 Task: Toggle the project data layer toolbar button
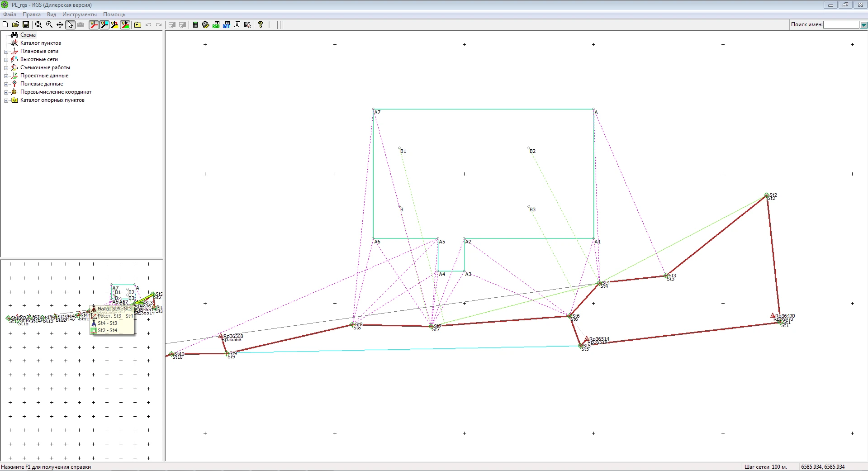[x=125, y=25]
